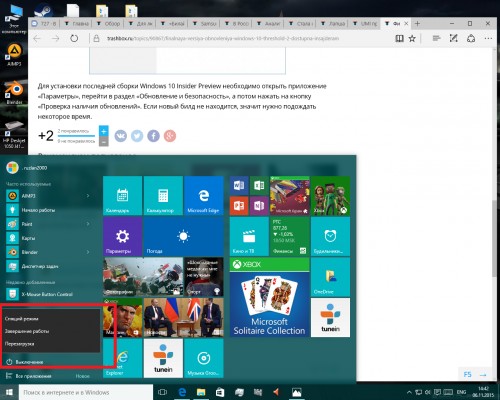Click the Edge back button
Viewport: 500px width, 400px height.
(37, 39)
